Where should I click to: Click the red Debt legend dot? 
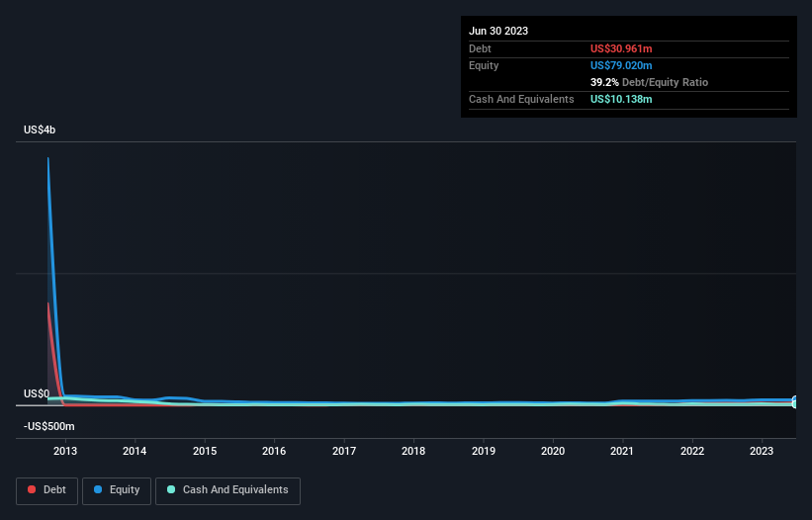click(32, 489)
